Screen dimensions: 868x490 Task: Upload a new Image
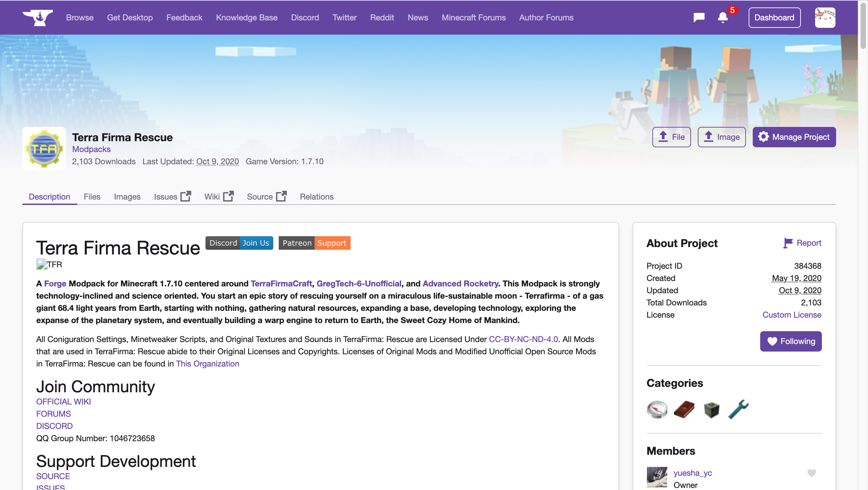coord(722,137)
